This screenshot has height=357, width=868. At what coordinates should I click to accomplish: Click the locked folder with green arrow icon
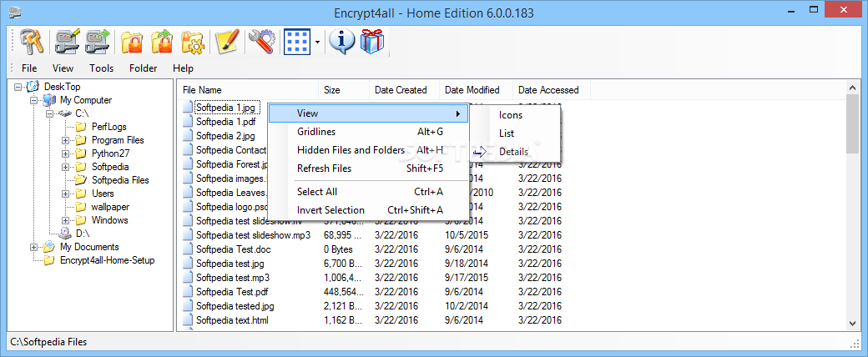click(x=162, y=42)
